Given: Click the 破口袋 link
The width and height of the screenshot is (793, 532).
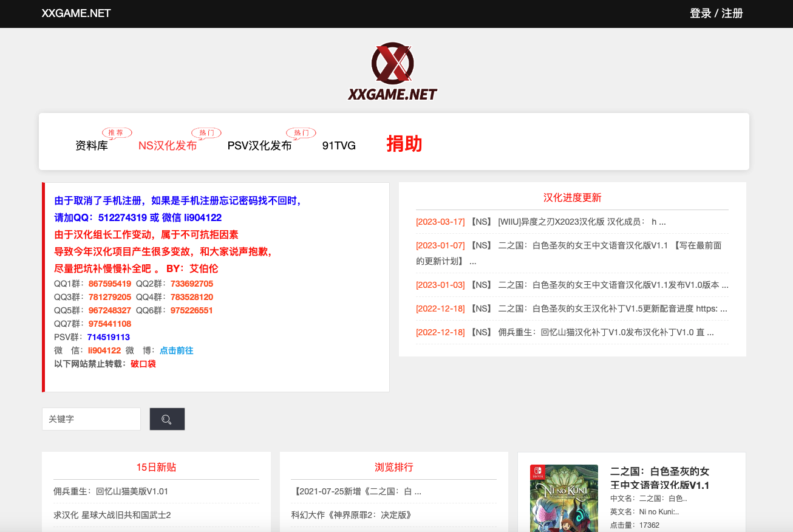Looking at the screenshot, I should tap(143, 364).
